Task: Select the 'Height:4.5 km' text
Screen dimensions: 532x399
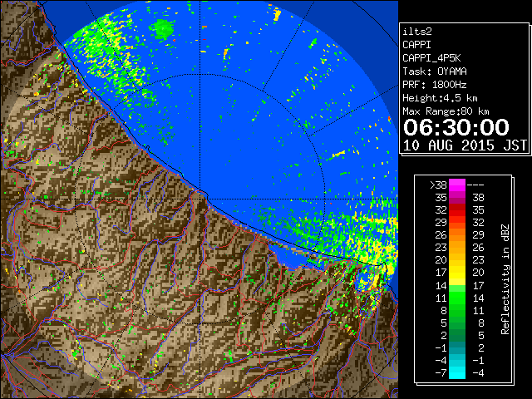Action: click(440, 98)
